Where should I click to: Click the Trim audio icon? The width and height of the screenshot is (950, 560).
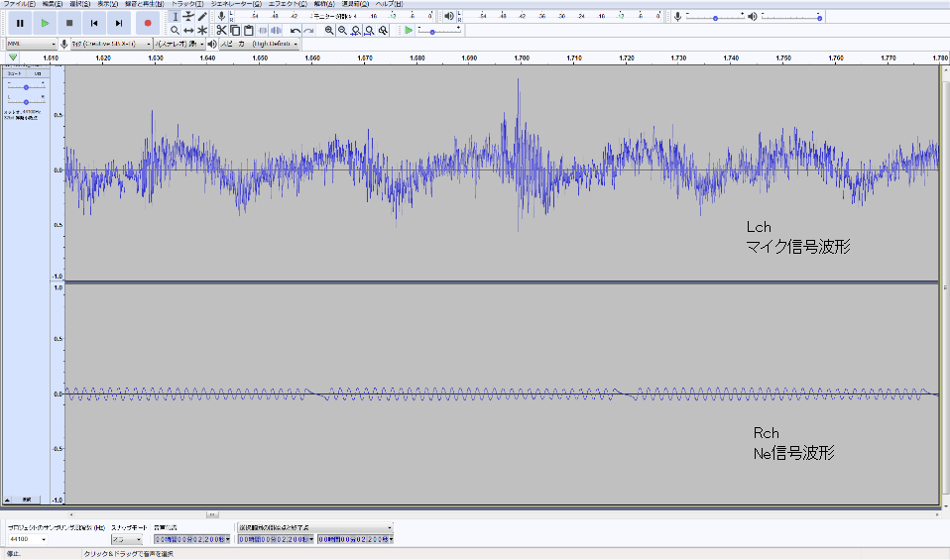pos(263,31)
